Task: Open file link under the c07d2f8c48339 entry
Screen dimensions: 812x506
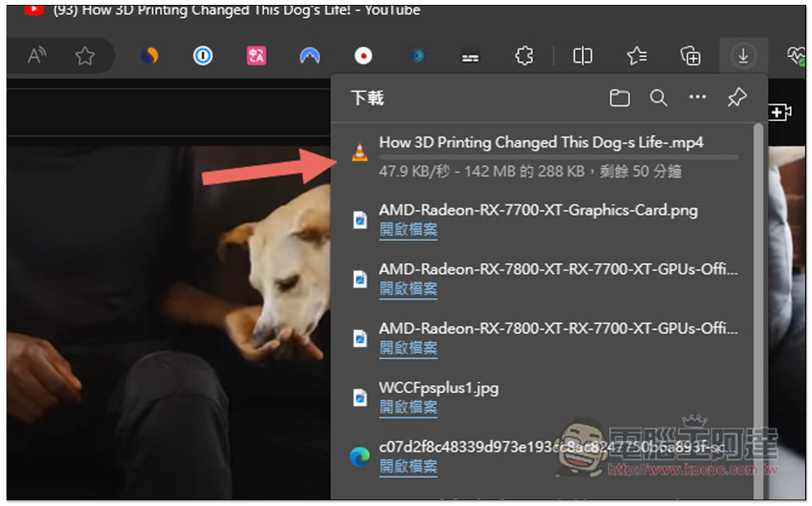Action: tap(408, 467)
